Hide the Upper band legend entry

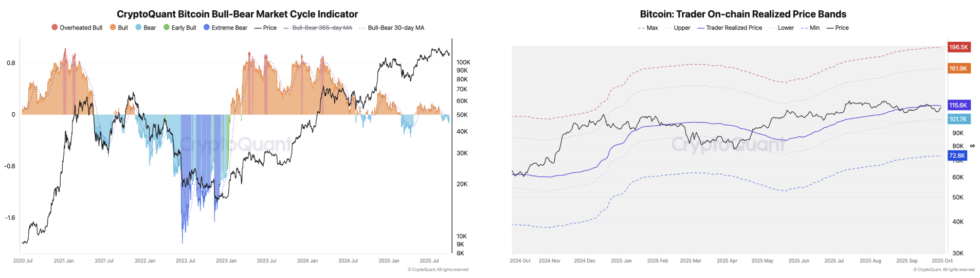click(678, 28)
